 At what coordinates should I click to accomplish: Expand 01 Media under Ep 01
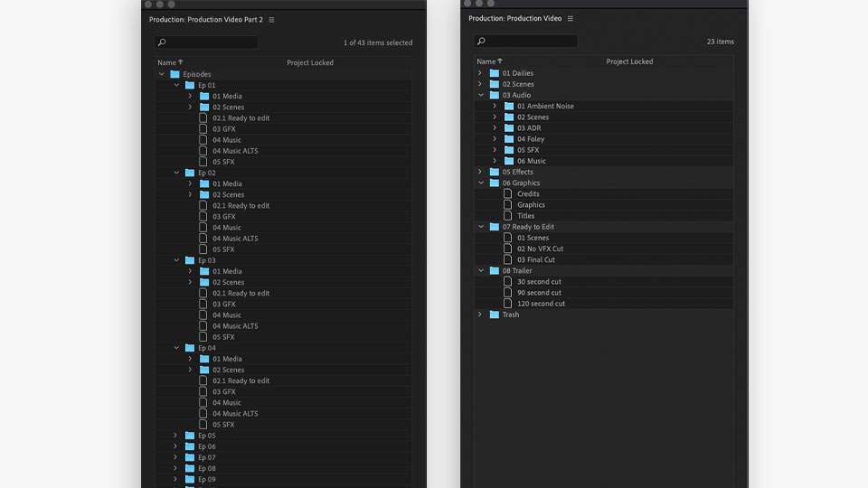coord(190,97)
